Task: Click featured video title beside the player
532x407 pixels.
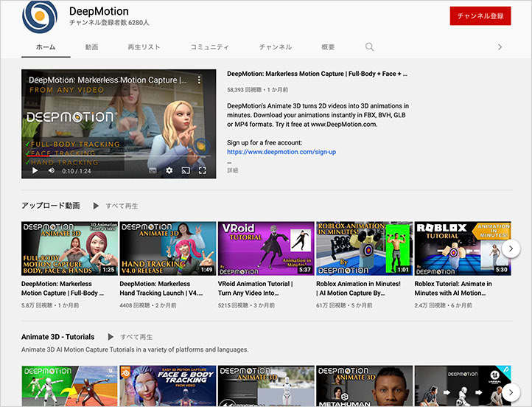Action: click(x=318, y=74)
